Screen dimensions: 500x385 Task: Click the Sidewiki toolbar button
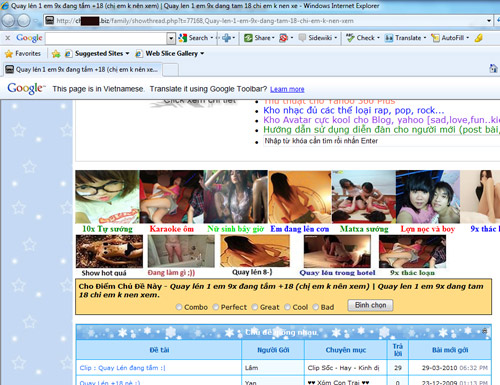315,38
